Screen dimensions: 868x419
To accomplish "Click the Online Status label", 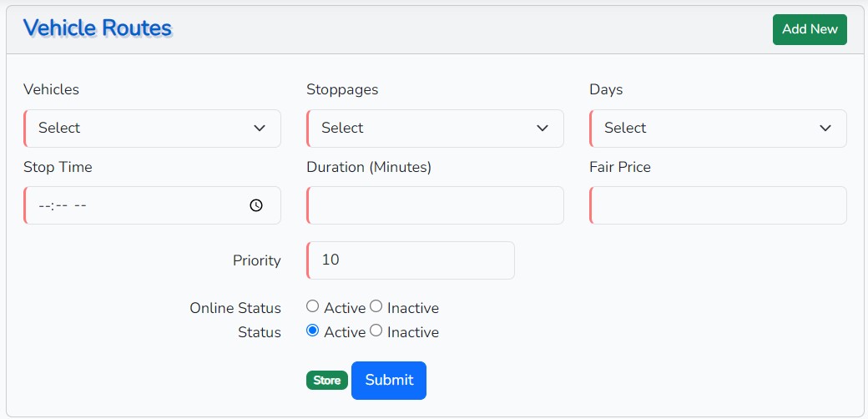I will point(235,308).
